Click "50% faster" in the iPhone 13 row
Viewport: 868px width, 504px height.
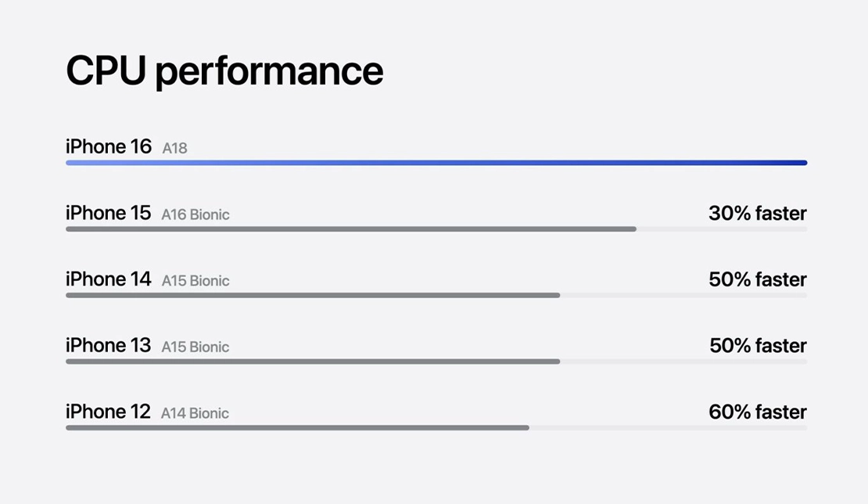click(757, 345)
